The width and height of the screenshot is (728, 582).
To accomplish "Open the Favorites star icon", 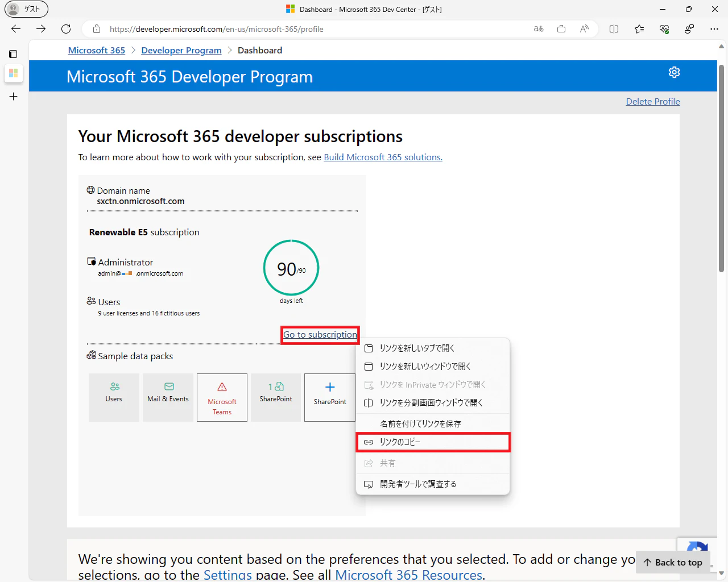I will point(639,29).
